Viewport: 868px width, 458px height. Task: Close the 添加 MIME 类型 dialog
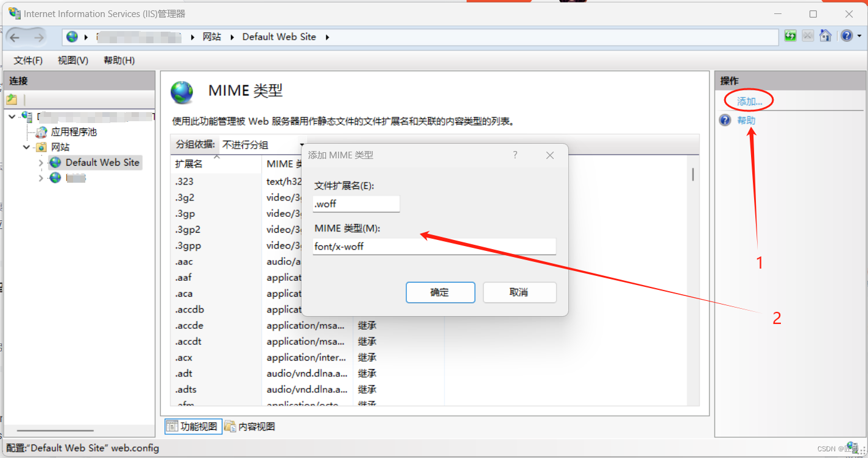point(550,155)
